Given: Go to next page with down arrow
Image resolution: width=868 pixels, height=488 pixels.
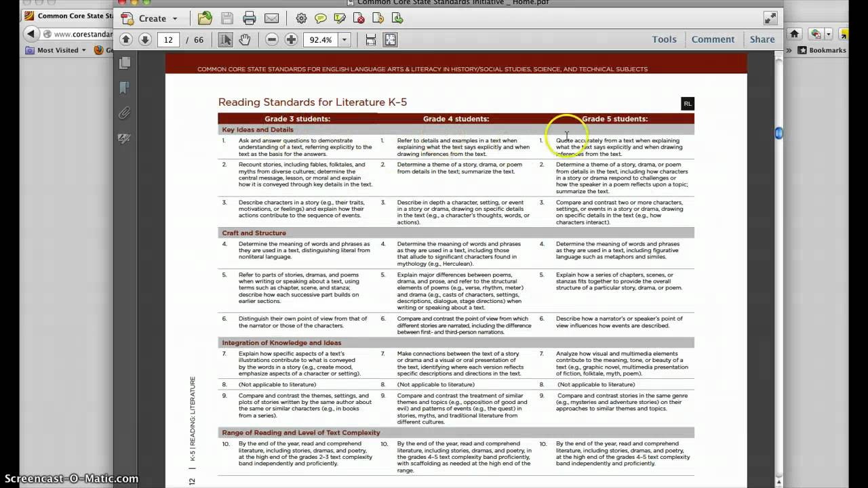Looking at the screenshot, I should click(144, 39).
